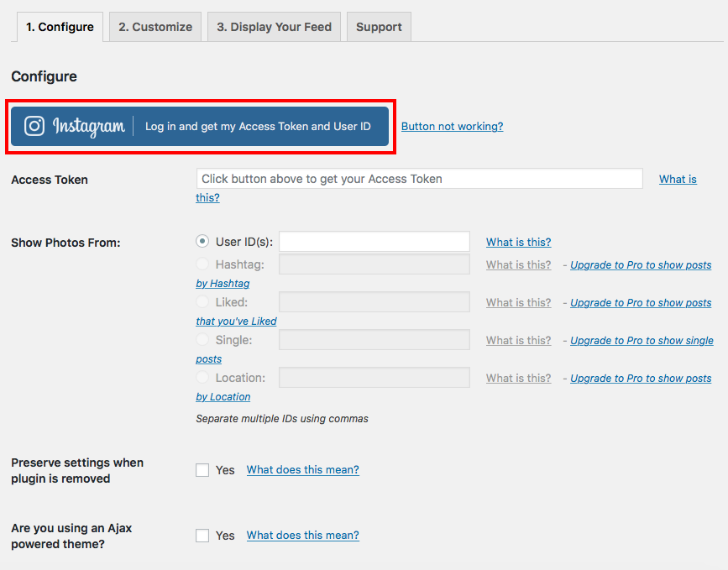Select the Liked radio button
The image size is (728, 570).
point(202,301)
